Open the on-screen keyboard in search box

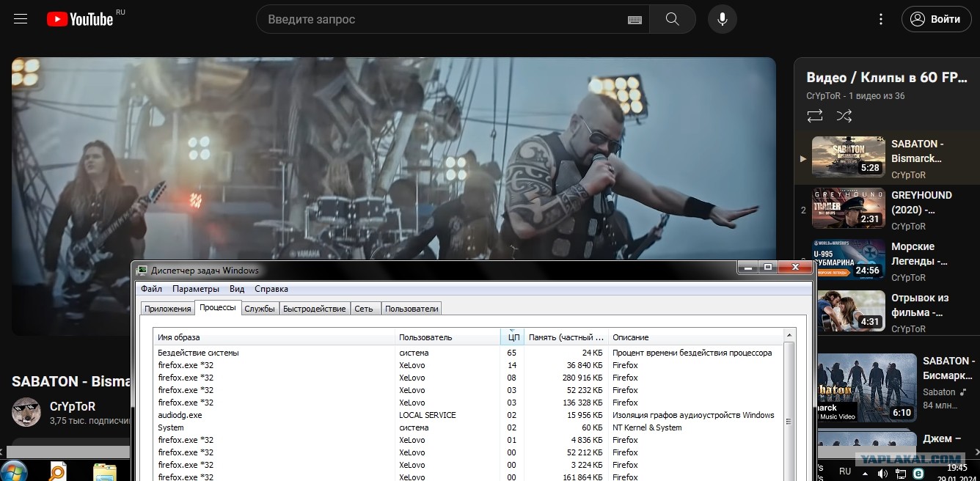pyautogui.click(x=635, y=20)
